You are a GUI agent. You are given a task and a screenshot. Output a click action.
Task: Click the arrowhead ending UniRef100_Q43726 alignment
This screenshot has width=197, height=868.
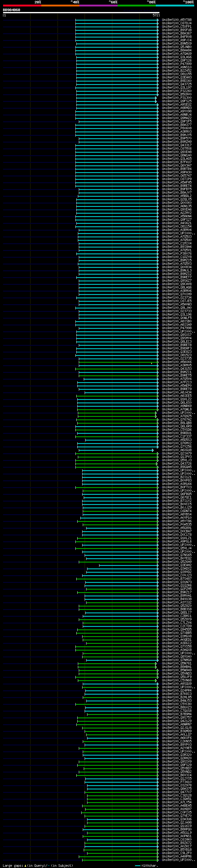point(157,464)
